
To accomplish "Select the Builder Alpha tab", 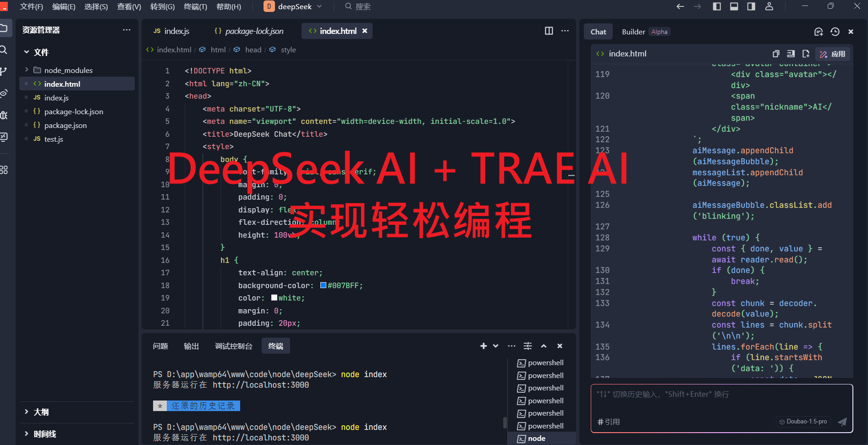I will coord(646,32).
